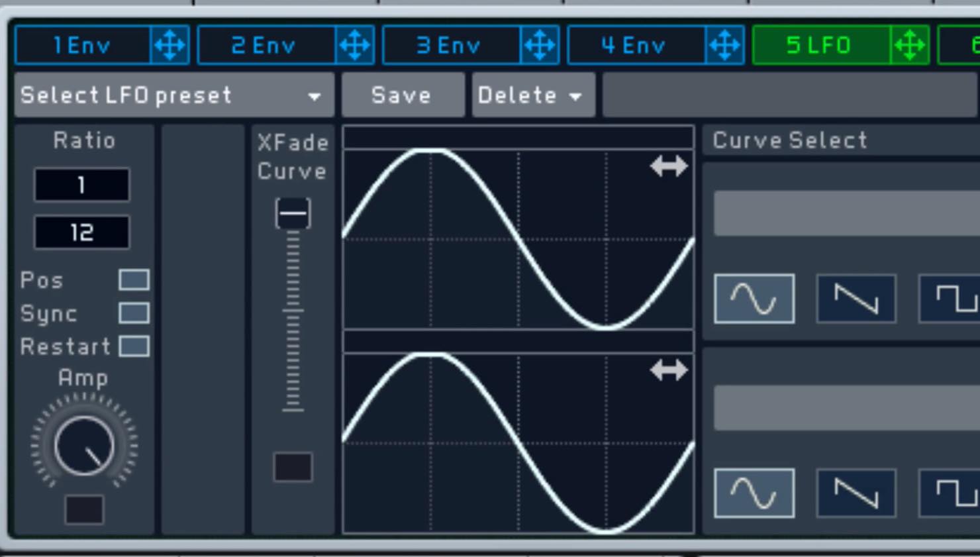
Task: Switch to the 4 Env tab
Action: (x=636, y=46)
